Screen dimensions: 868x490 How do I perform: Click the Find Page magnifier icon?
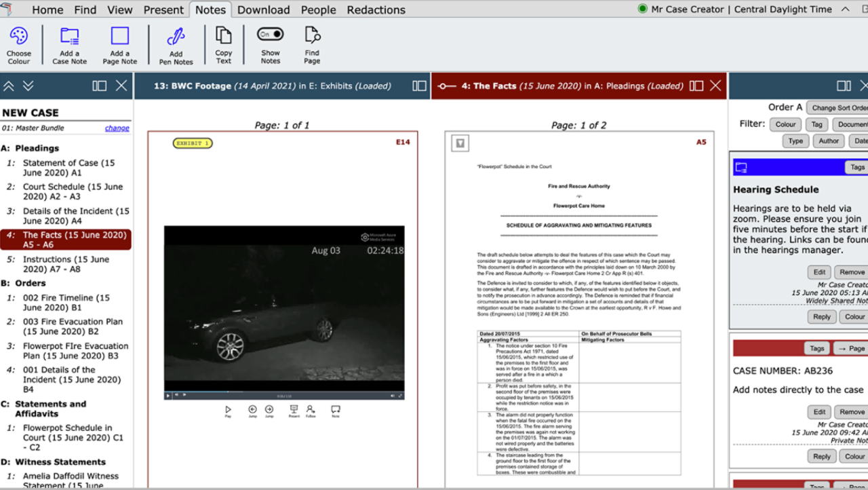click(312, 35)
